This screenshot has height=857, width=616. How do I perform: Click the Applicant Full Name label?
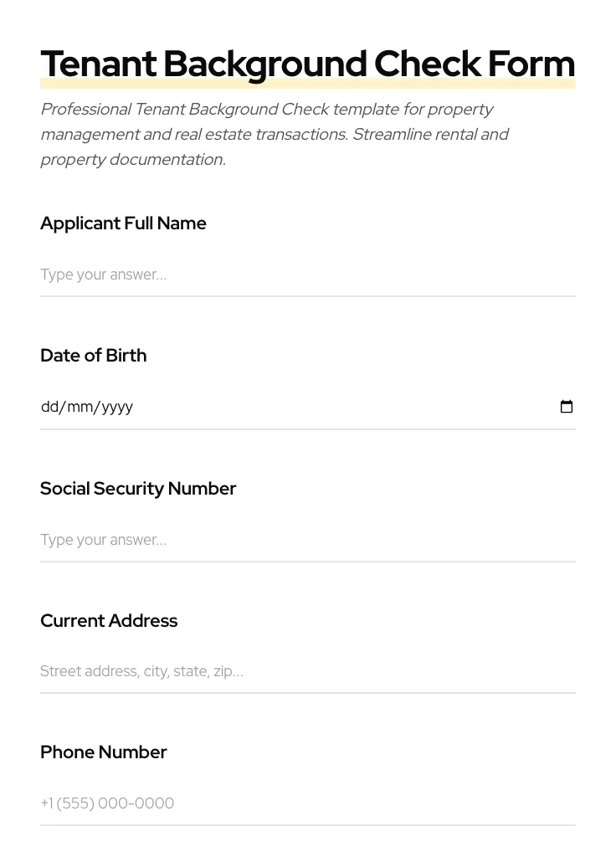click(x=123, y=223)
